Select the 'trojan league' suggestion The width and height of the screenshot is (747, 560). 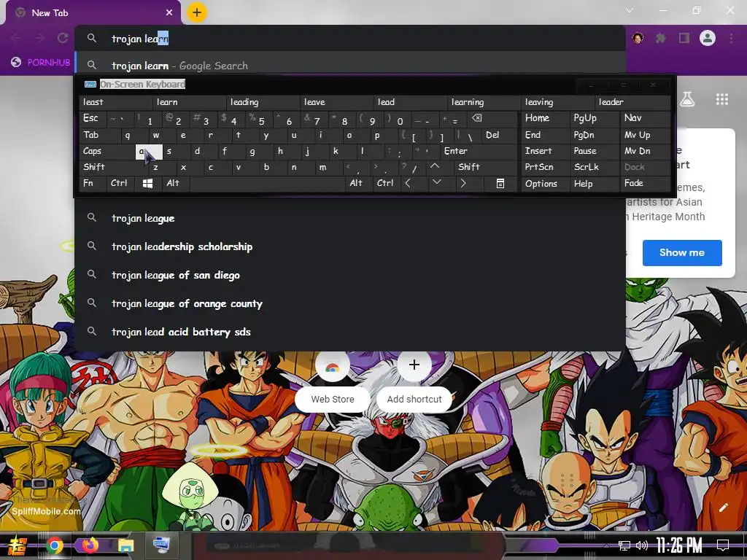click(x=350, y=218)
